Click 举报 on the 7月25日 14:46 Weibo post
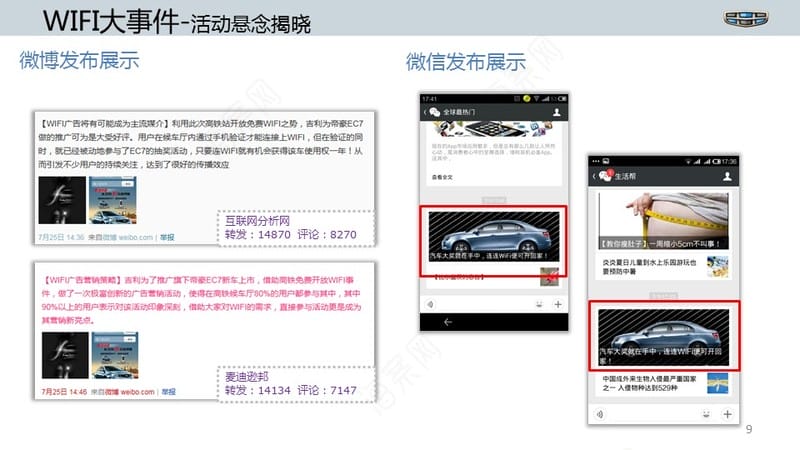The width and height of the screenshot is (800, 450). coord(168,392)
